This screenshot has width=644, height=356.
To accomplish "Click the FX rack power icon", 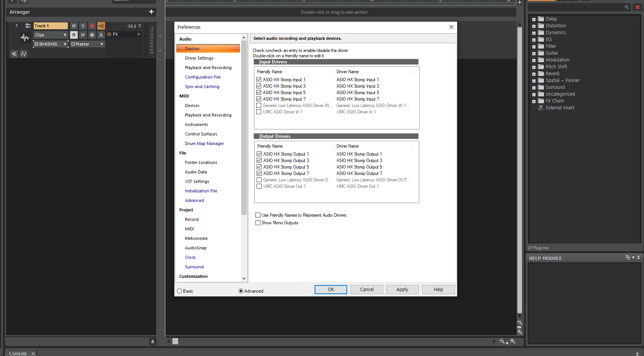I will click(x=109, y=34).
